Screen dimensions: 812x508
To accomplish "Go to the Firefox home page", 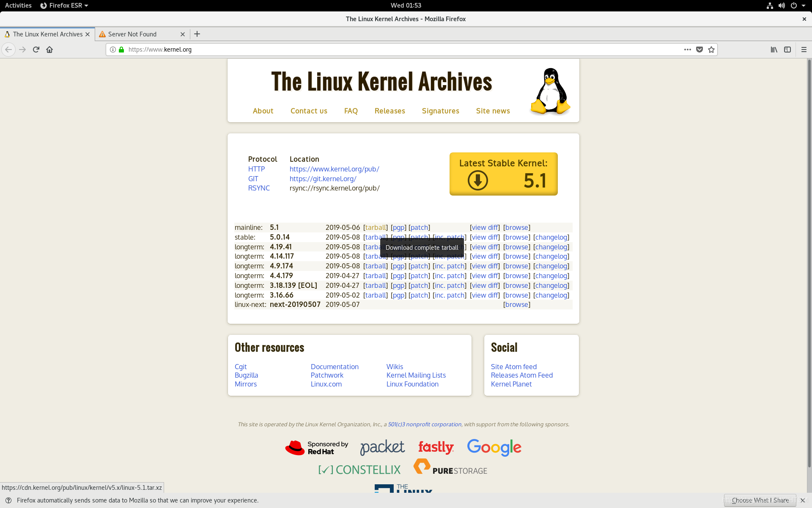I will click(49, 50).
